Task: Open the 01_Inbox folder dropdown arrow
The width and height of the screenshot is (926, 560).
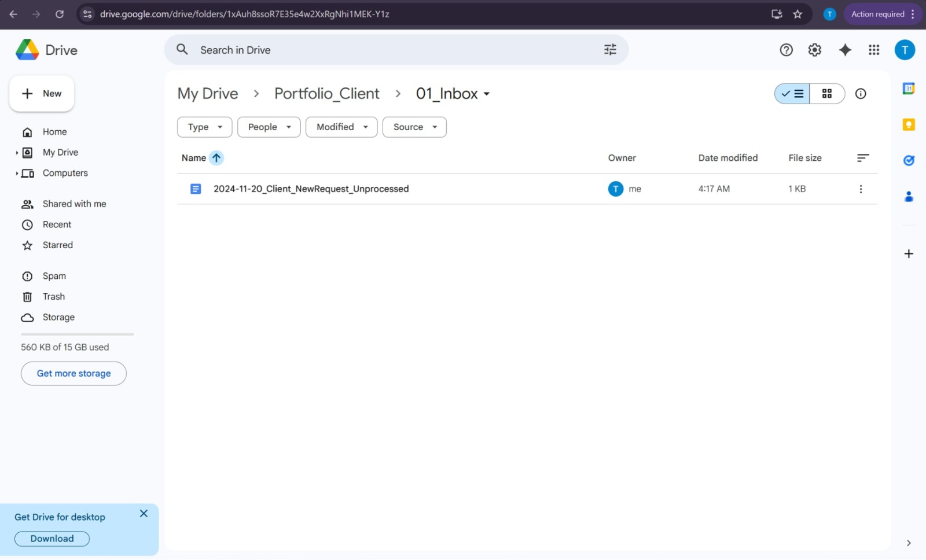Action: click(487, 94)
